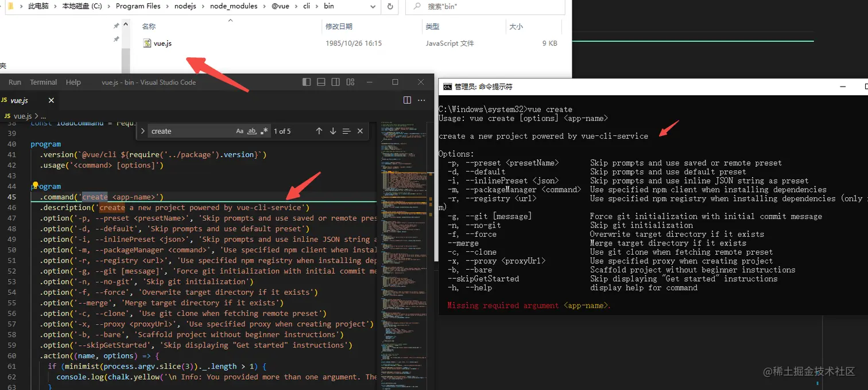868x390 pixels.
Task: Close the find widget
Action: click(360, 131)
